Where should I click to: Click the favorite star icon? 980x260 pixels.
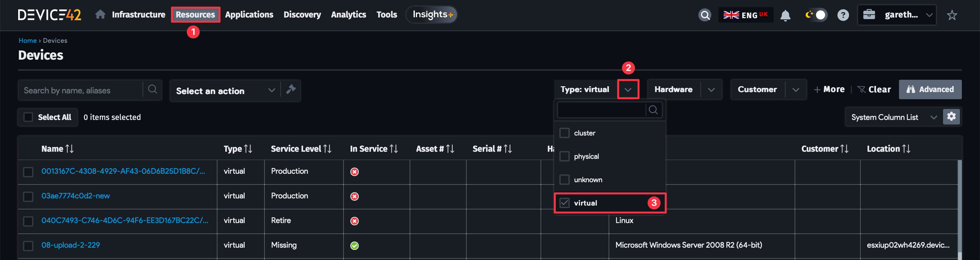[952, 15]
